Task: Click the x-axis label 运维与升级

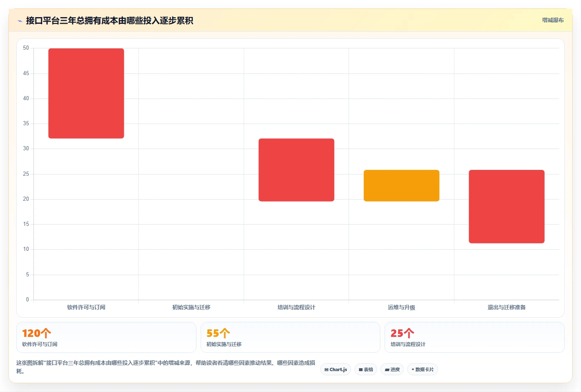Action: pyautogui.click(x=401, y=307)
